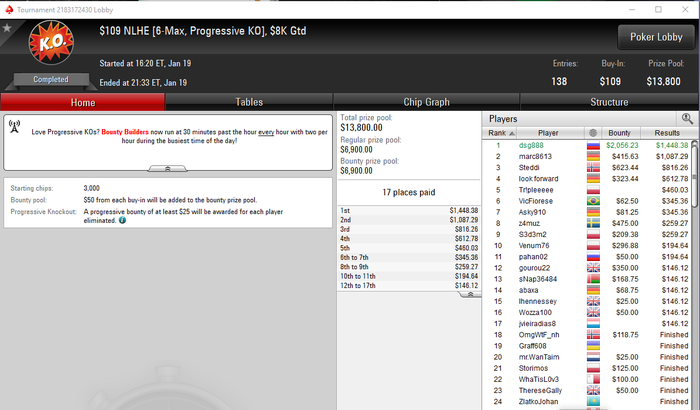Open the Bounty Builders link
This screenshot has height=410, width=700.
tap(125, 132)
